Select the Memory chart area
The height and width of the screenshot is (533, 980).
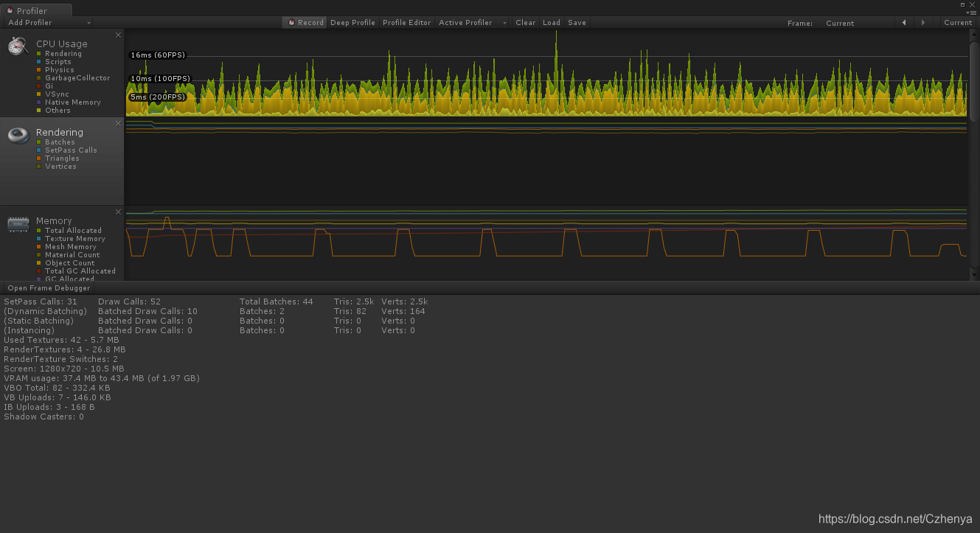tap(546, 243)
